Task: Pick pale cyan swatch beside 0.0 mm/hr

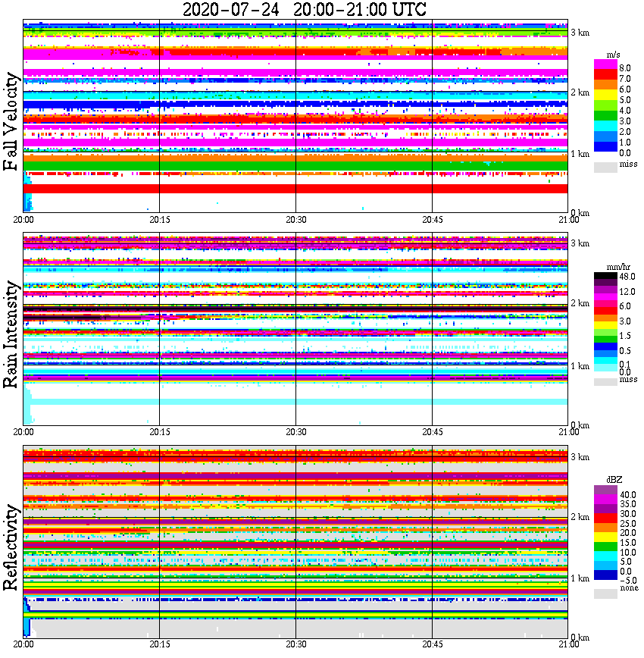Action: point(605,368)
